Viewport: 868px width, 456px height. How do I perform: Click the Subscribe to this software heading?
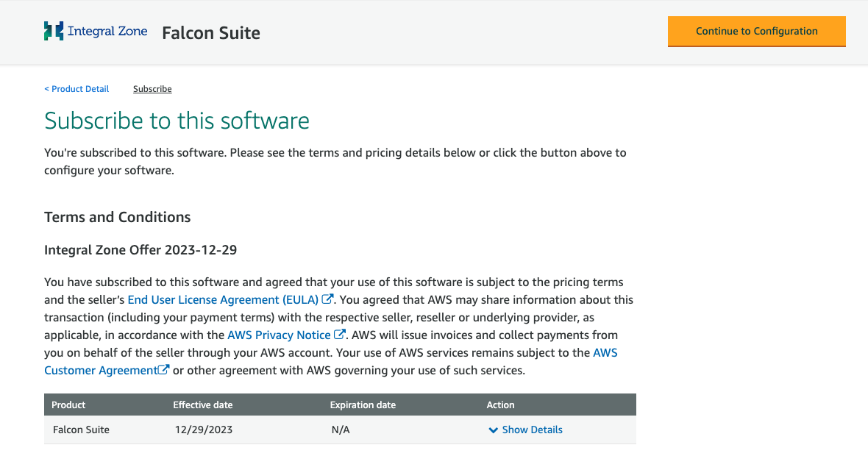(x=177, y=121)
